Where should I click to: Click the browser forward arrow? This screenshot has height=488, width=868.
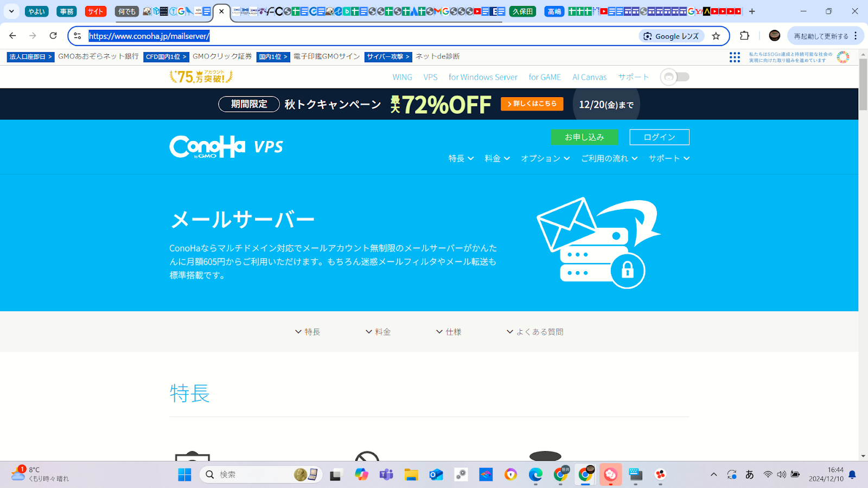(x=33, y=36)
